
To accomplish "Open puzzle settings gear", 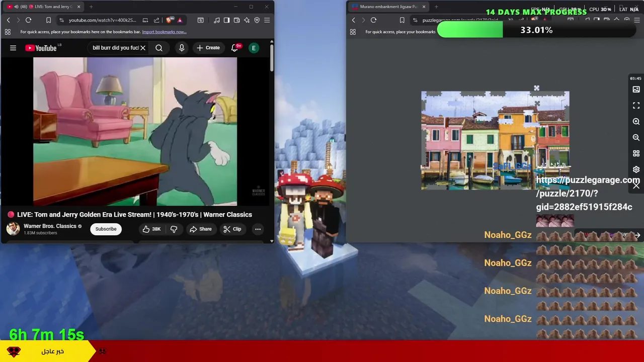I will click(636, 169).
